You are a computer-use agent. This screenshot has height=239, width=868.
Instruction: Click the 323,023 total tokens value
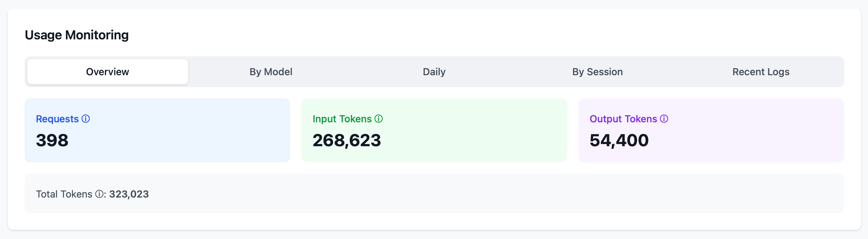tap(129, 194)
